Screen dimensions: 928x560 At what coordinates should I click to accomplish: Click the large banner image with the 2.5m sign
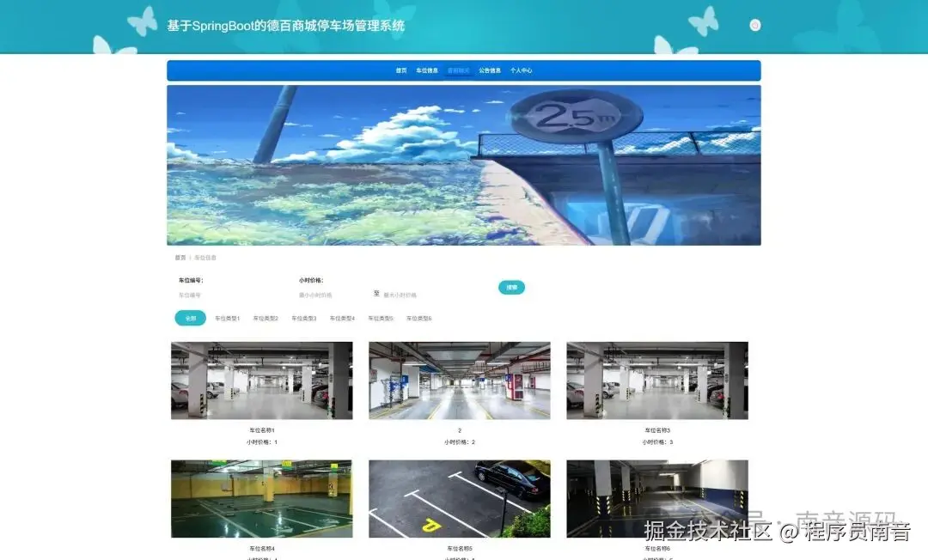pos(464,163)
